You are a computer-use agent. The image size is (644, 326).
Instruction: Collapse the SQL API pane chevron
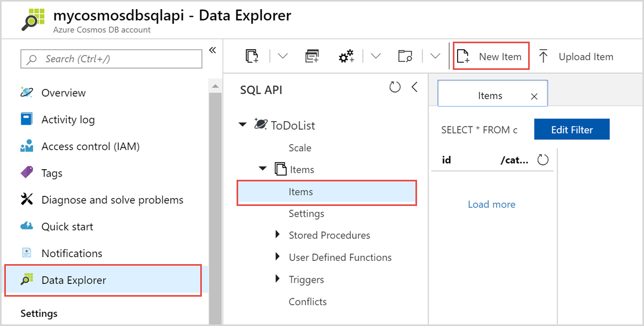(414, 88)
